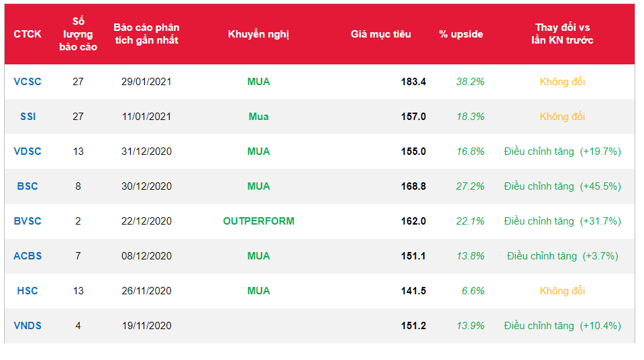Select the Giá mục tiêu header
The width and height of the screenshot is (644, 360).
click(380, 34)
